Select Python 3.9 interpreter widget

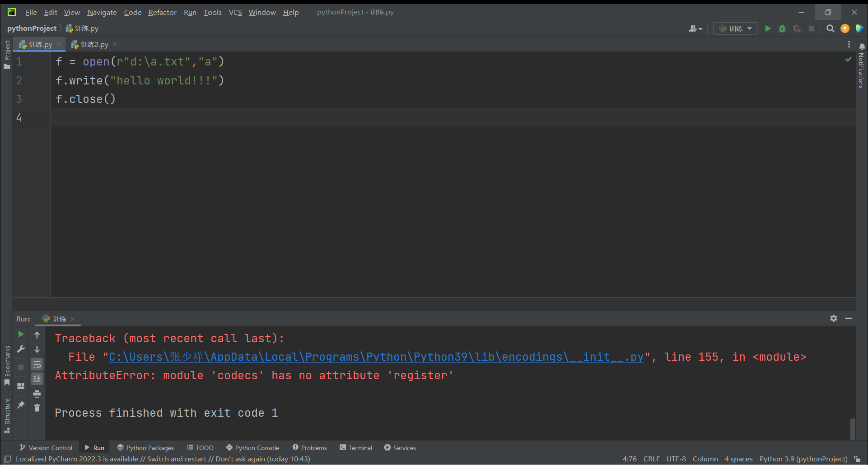[803, 459]
